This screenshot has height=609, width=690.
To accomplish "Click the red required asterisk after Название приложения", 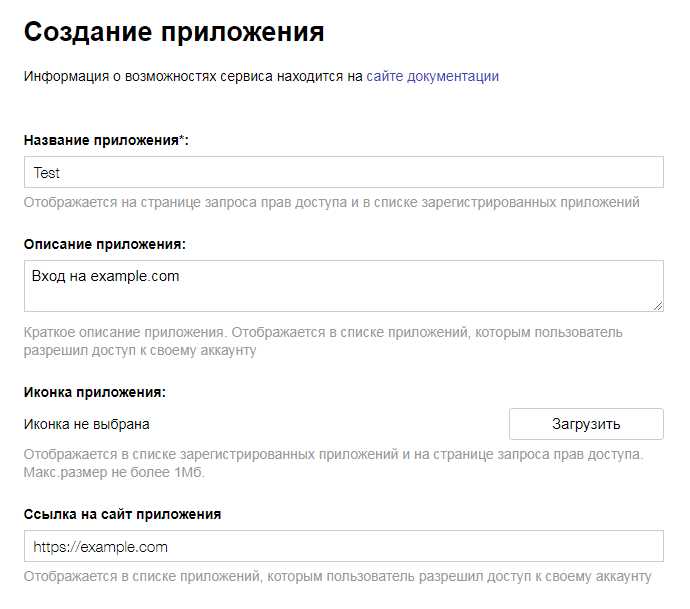I will [x=181, y=140].
